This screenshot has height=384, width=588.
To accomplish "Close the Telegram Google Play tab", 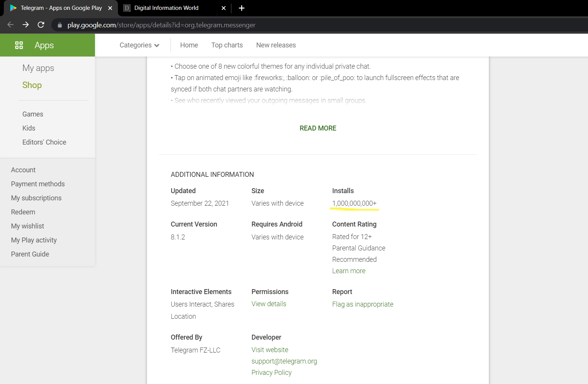I will coord(110,8).
